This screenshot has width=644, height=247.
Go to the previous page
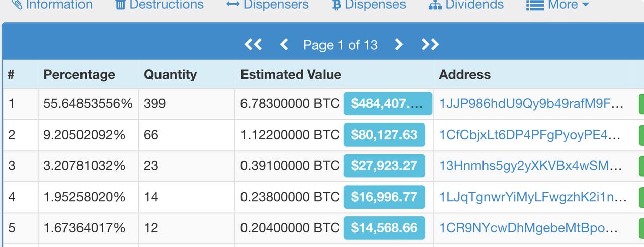pos(284,45)
